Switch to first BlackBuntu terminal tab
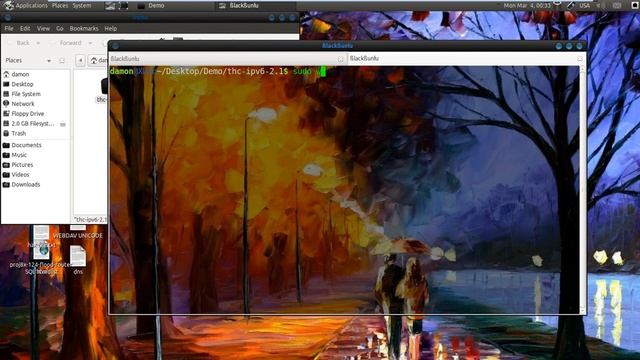The image size is (640, 360). pyautogui.click(x=227, y=59)
